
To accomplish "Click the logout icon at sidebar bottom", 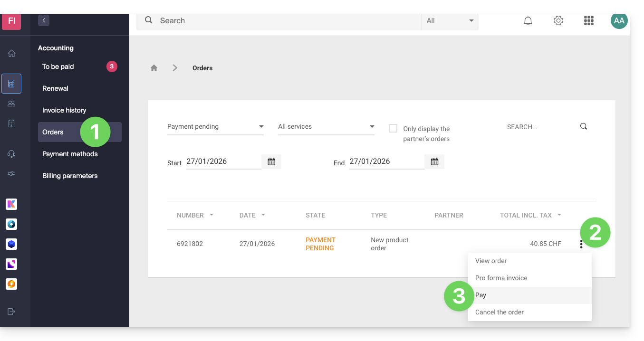I will [11, 312].
